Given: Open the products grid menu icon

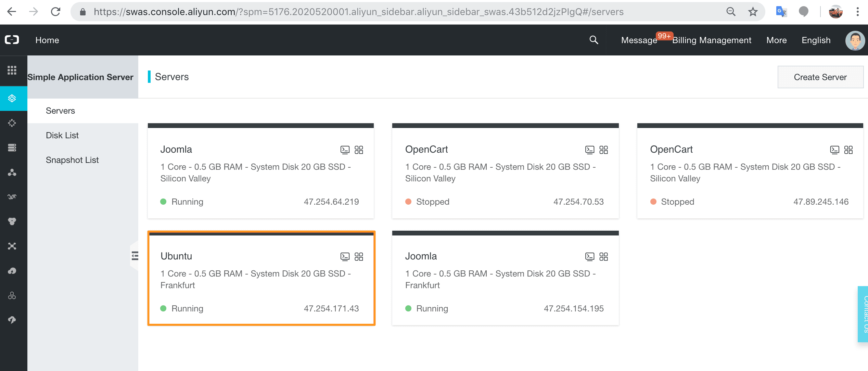Looking at the screenshot, I should tap(12, 70).
